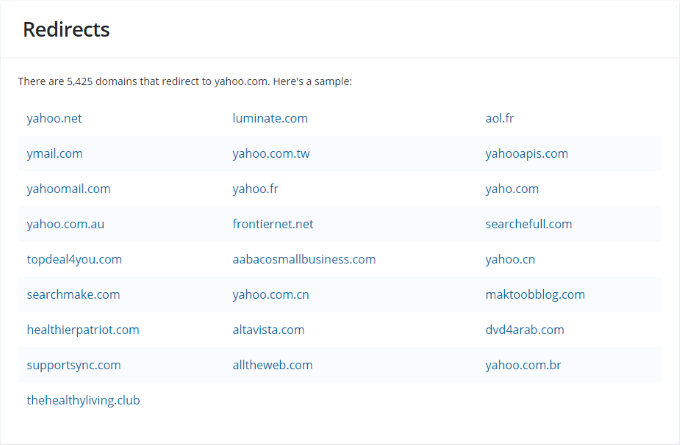680x445 pixels.
Task: Open the yahoo.net link
Action: (54, 118)
